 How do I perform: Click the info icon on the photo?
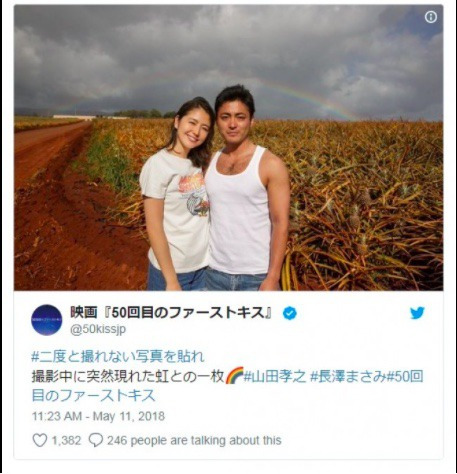click(x=431, y=17)
